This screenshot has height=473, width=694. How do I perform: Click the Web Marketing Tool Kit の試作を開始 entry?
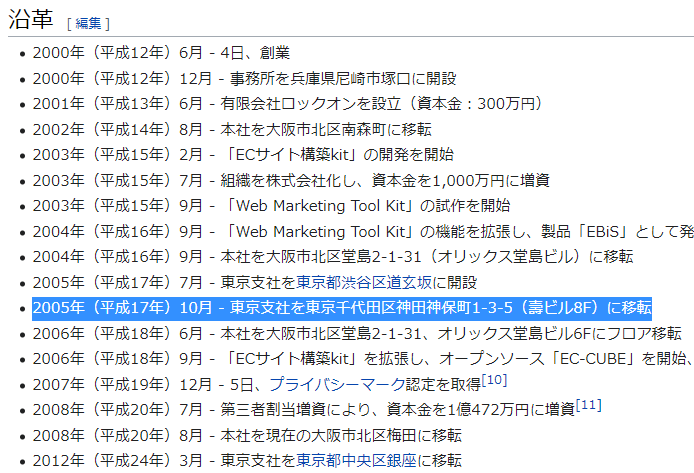(x=271, y=206)
